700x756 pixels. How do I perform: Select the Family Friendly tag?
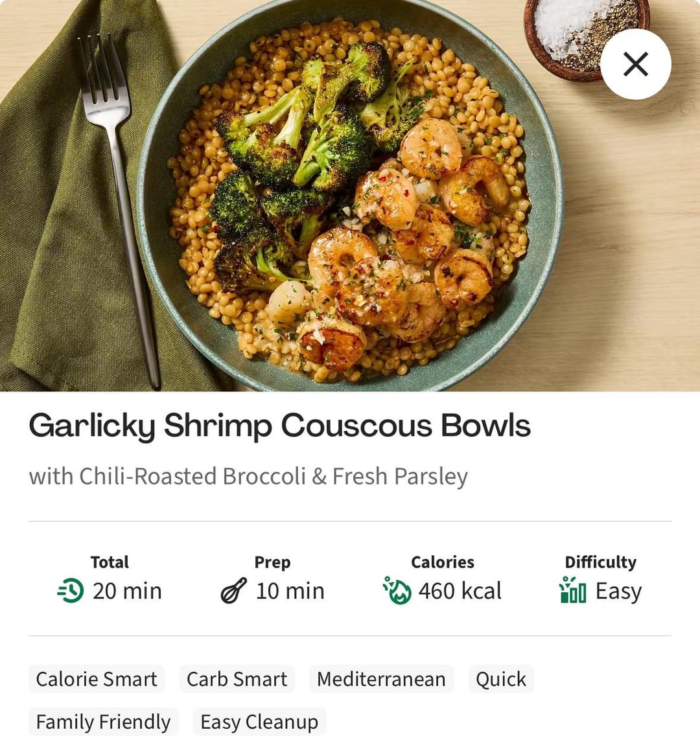click(x=103, y=722)
